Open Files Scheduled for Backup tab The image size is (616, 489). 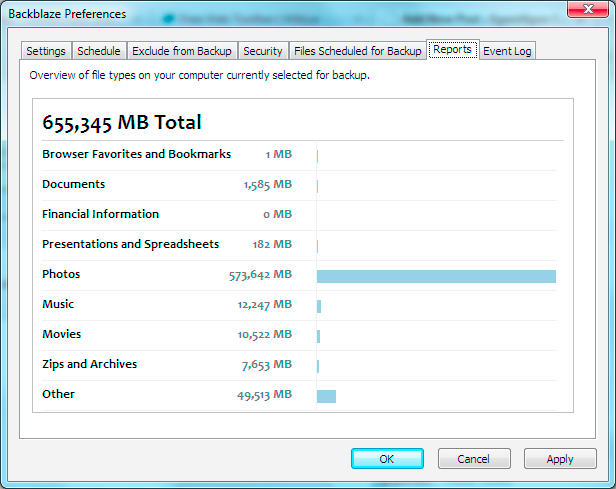[358, 51]
